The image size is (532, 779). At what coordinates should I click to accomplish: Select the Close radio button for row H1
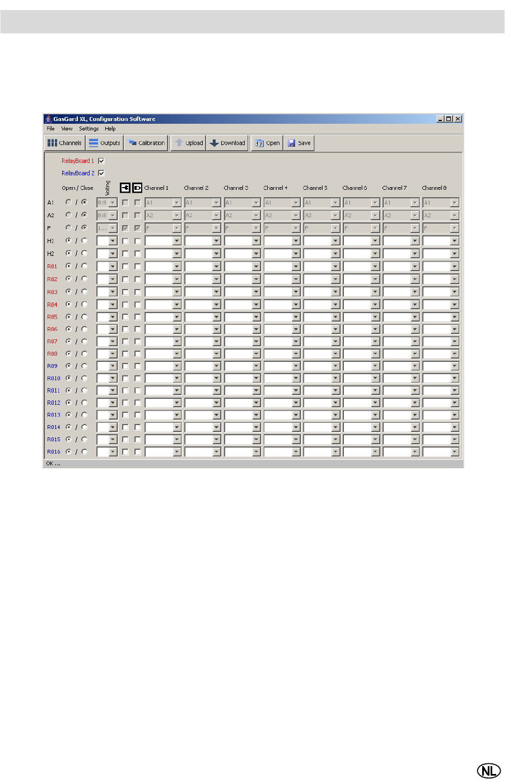85,240
